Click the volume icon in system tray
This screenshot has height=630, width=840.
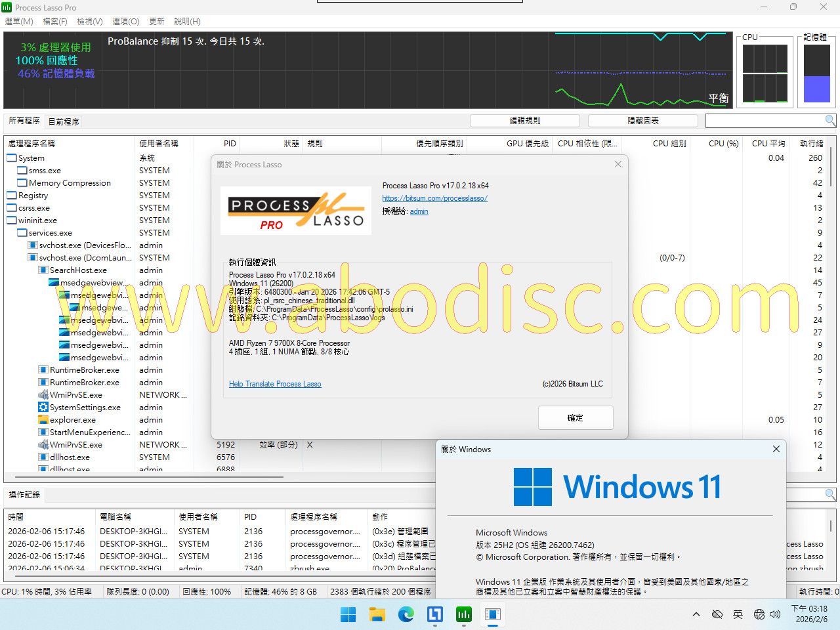[775, 615]
